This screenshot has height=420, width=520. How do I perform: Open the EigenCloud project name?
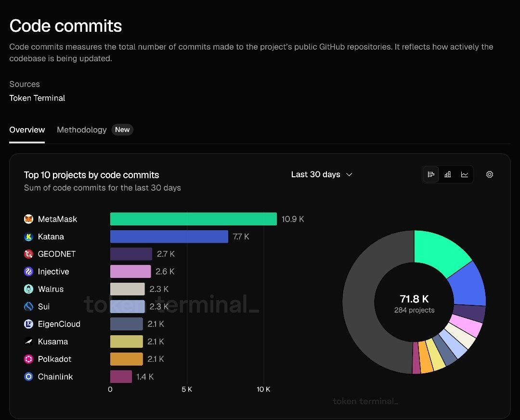[59, 324]
